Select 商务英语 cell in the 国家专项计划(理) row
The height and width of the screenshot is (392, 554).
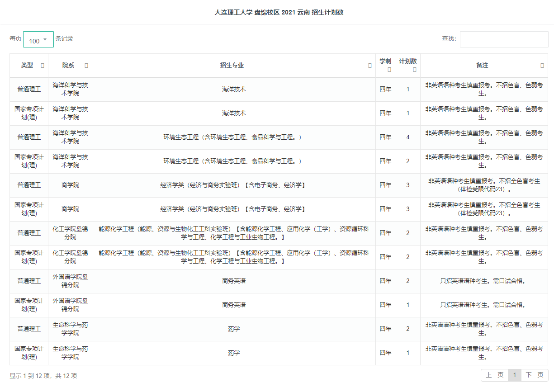(234, 305)
